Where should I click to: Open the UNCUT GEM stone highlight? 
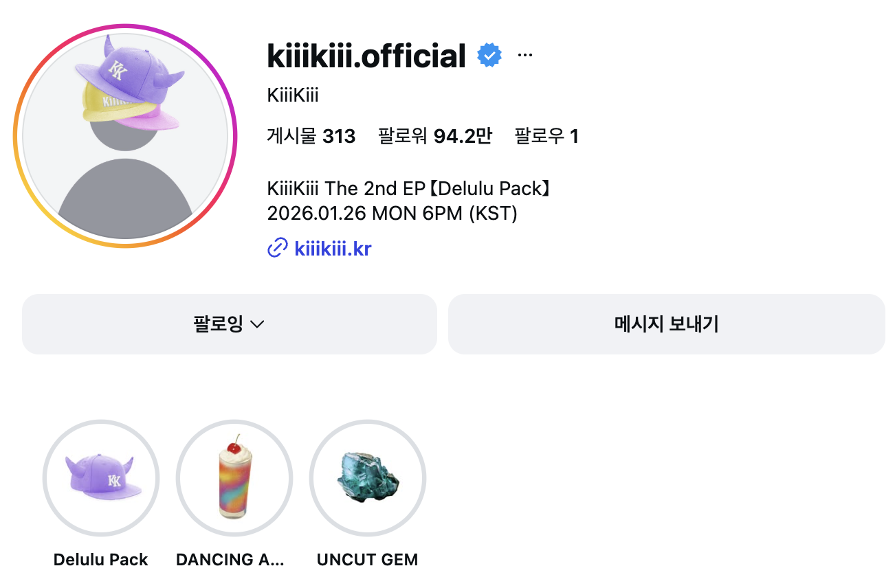pyautogui.click(x=368, y=478)
